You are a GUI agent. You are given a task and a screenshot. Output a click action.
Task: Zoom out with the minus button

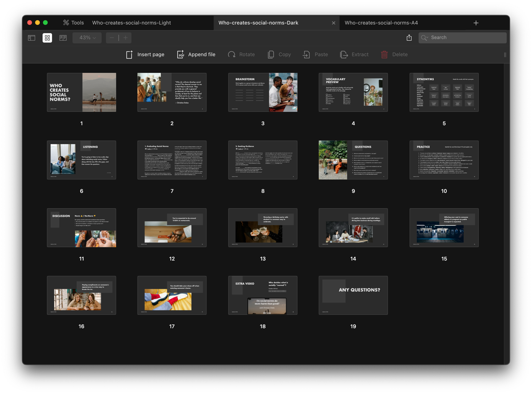click(x=111, y=38)
